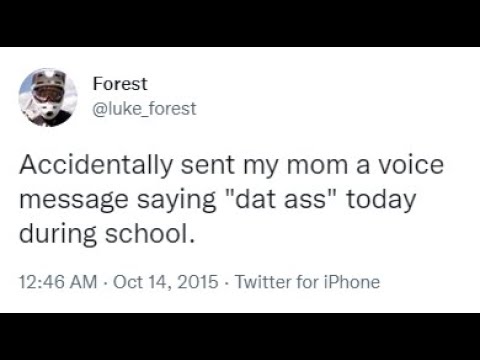Click the year 2015 in the date

(x=198, y=282)
